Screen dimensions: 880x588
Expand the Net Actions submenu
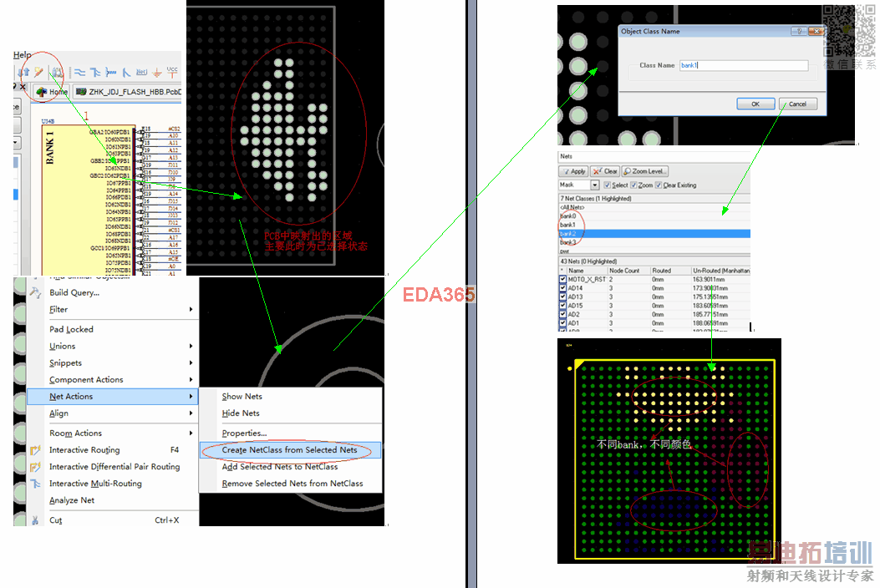coord(191,396)
